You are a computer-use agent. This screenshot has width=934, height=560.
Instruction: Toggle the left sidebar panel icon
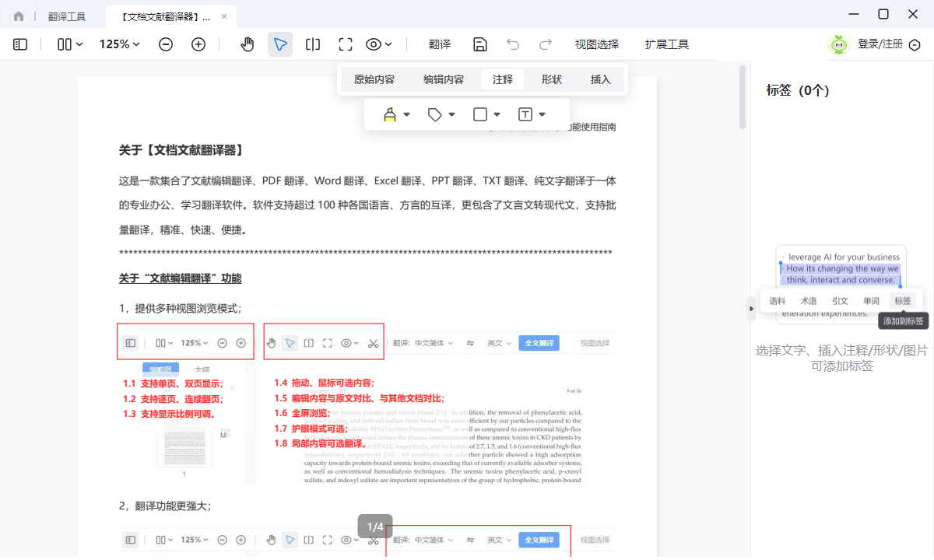click(20, 44)
